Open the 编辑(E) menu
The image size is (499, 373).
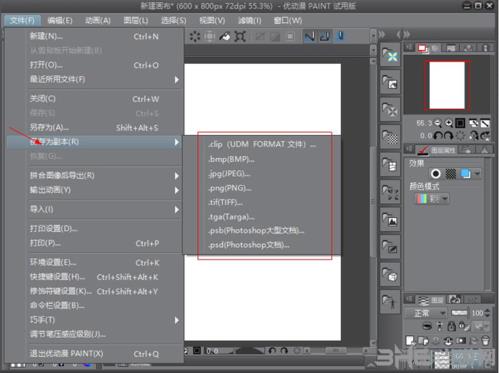click(x=60, y=20)
